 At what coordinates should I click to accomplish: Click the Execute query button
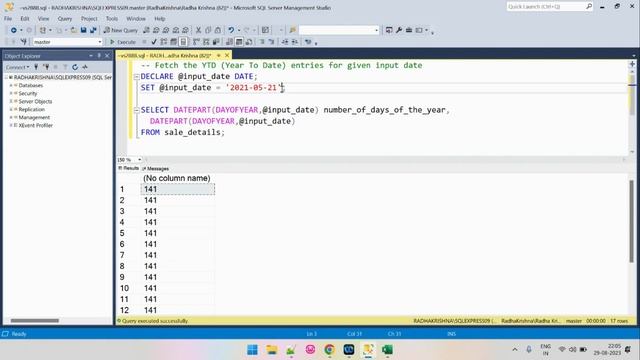coord(122,42)
